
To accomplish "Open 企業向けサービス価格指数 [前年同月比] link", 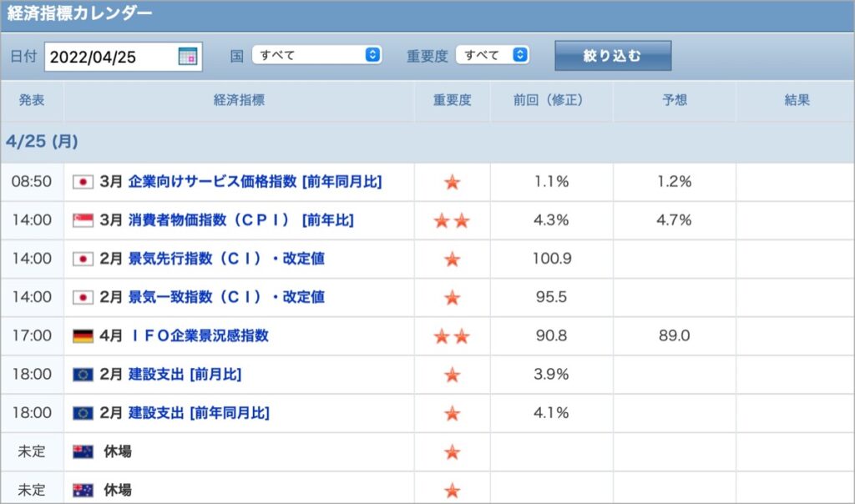I will (x=255, y=181).
